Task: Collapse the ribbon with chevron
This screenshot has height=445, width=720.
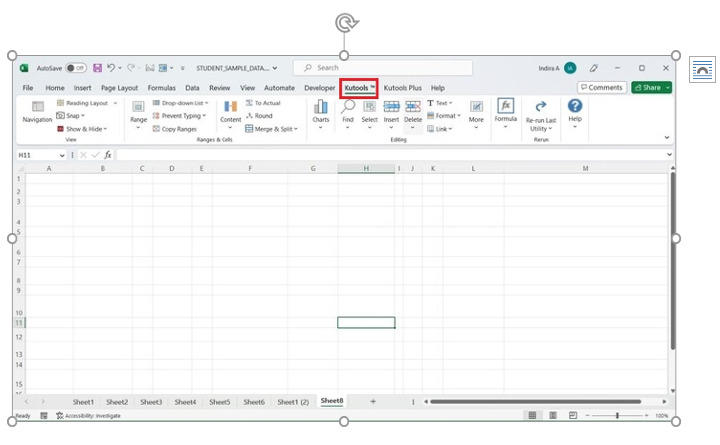Action: pyautogui.click(x=667, y=137)
